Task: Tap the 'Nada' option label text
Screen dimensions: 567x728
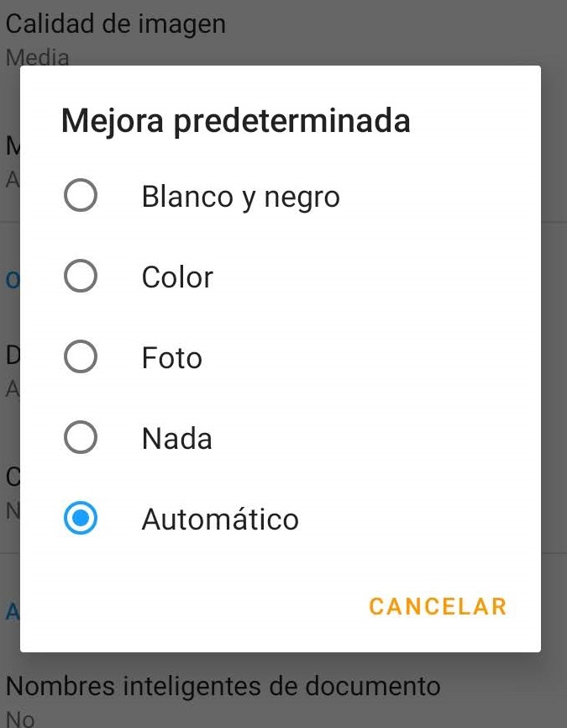Action: click(176, 439)
